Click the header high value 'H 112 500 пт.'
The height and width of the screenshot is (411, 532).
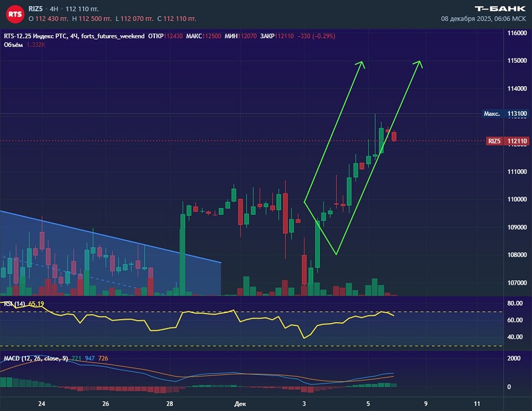(92, 19)
